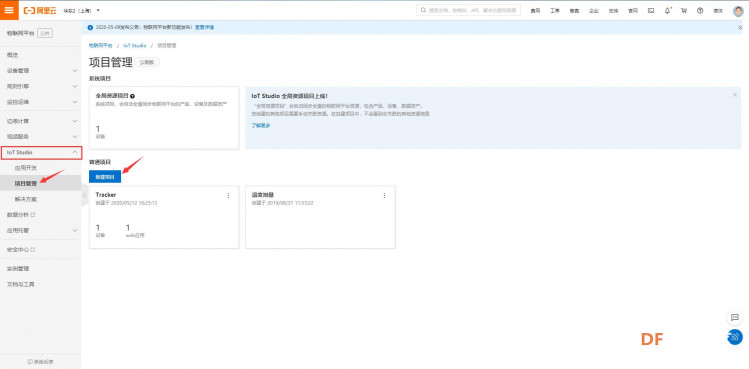Open the user avatar menu

[738, 11]
